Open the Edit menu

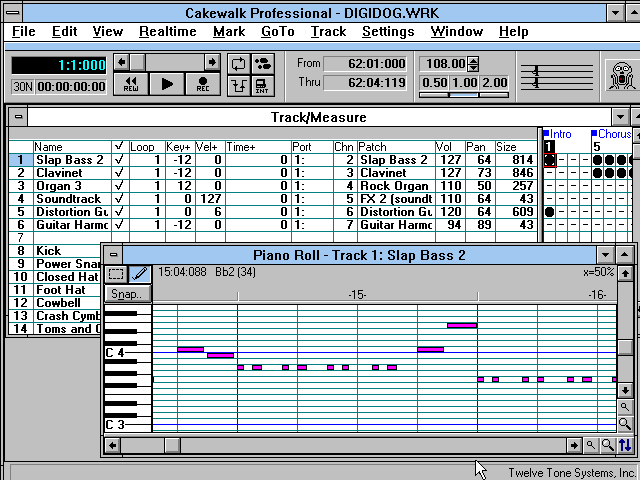[x=64, y=31]
